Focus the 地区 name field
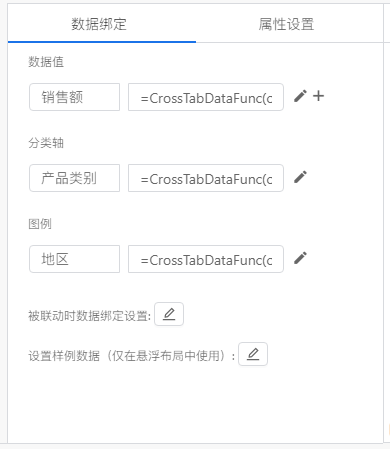390x449 pixels. [74, 259]
